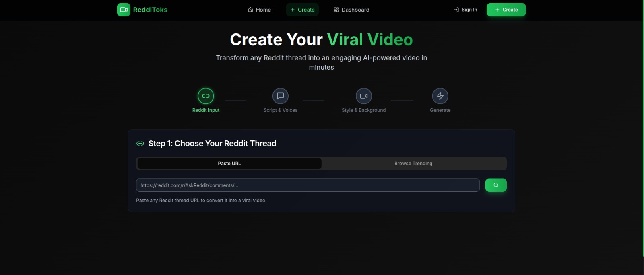
Task: Click the green Create button in the header
Action: [x=506, y=10]
